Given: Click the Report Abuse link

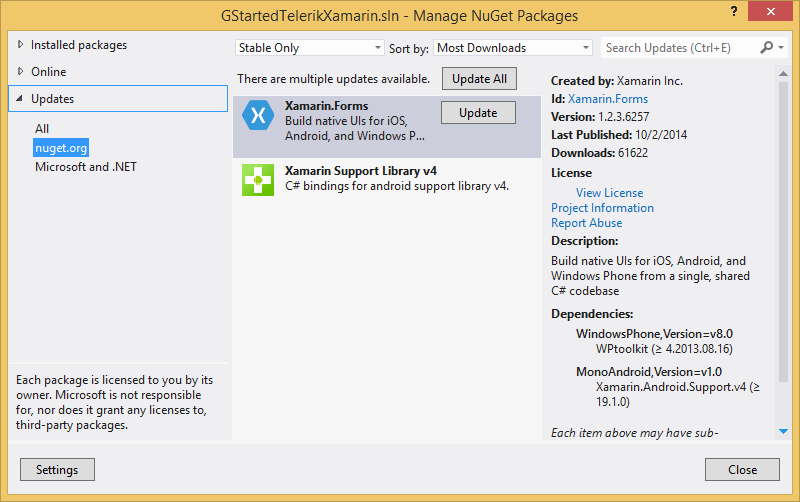Looking at the screenshot, I should click(x=586, y=223).
